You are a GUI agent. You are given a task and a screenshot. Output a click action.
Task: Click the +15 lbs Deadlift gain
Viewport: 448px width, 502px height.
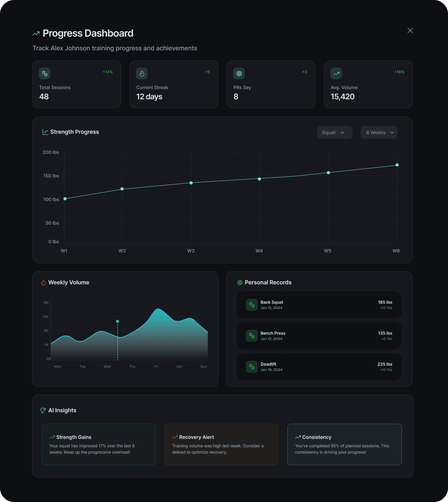386,370
